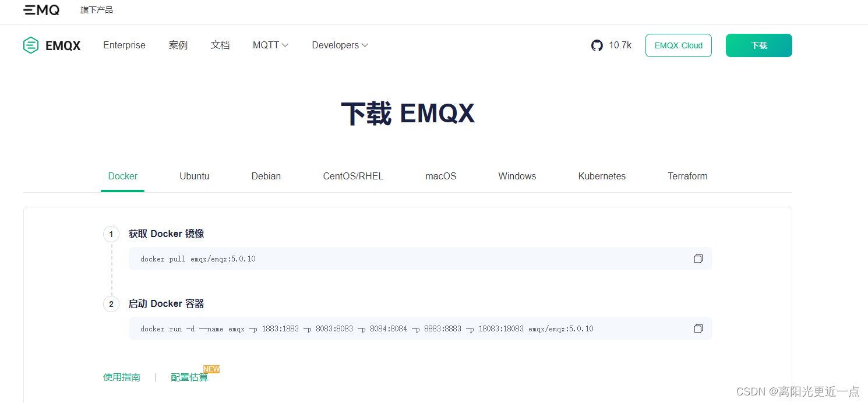Screen dimensions: 868x403
Task: Open the 文档 nav item
Action: point(220,45)
